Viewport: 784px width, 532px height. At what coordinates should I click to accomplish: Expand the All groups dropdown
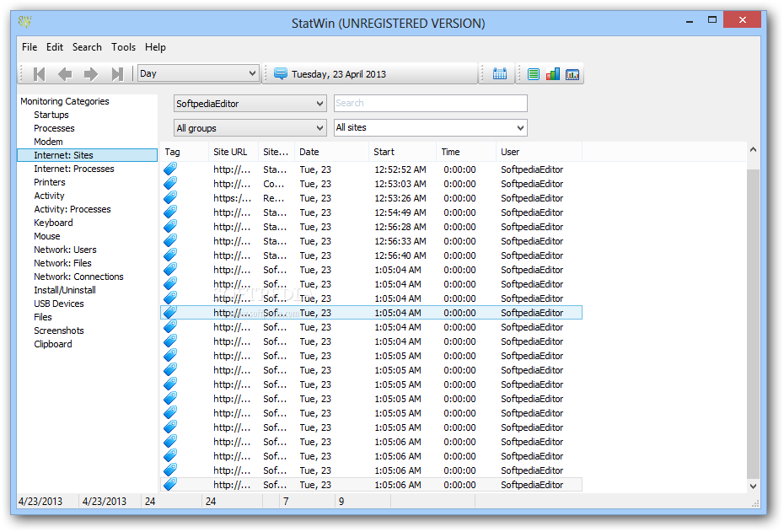coord(250,128)
